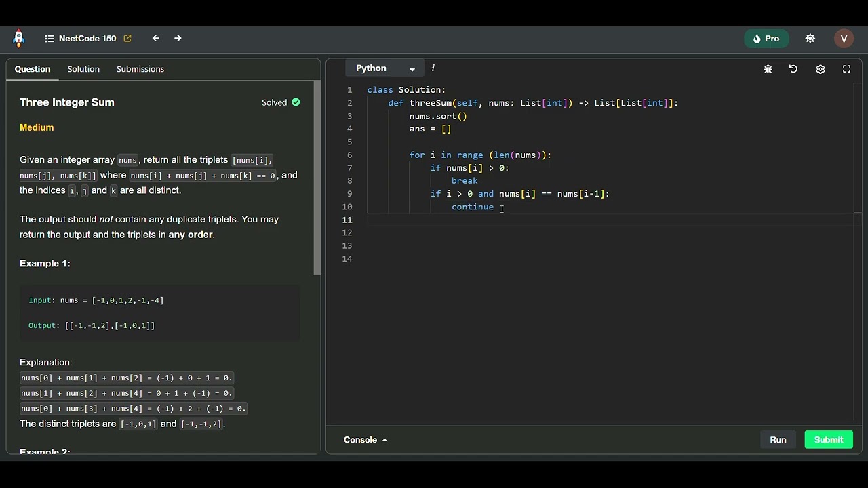Switch to the Question tab
868x488 pixels.
point(33,69)
